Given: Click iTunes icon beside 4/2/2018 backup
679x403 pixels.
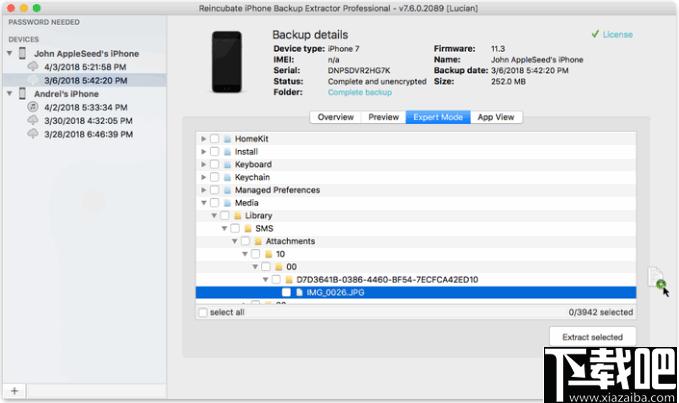Looking at the screenshot, I should tap(33, 106).
